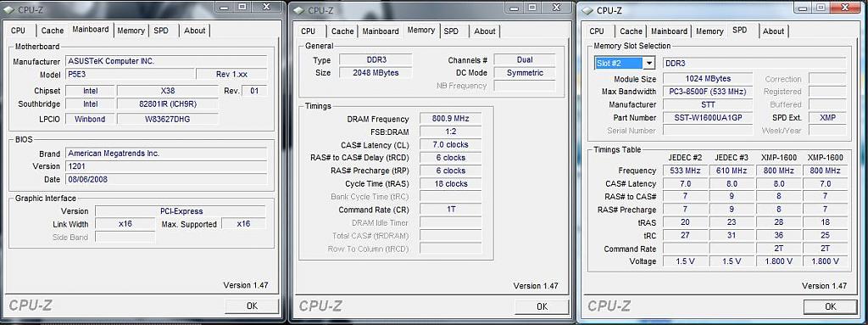Open Cache tab in Mainboard window

53,31
